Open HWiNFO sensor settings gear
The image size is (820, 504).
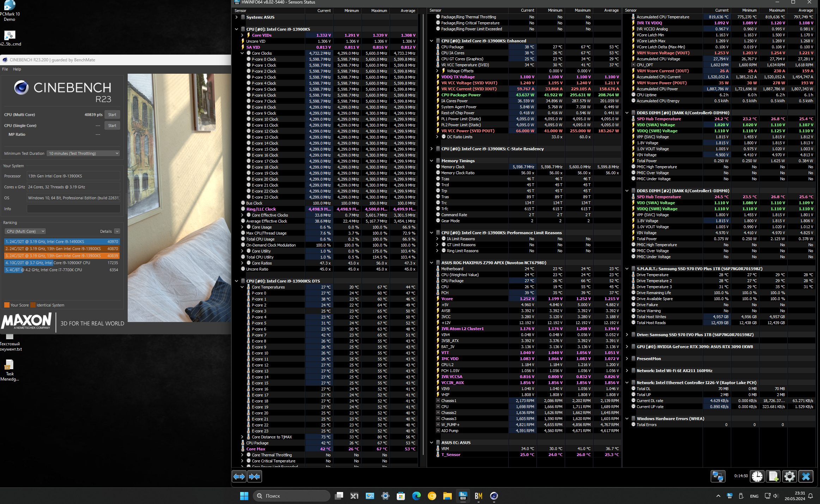pyautogui.click(x=789, y=476)
